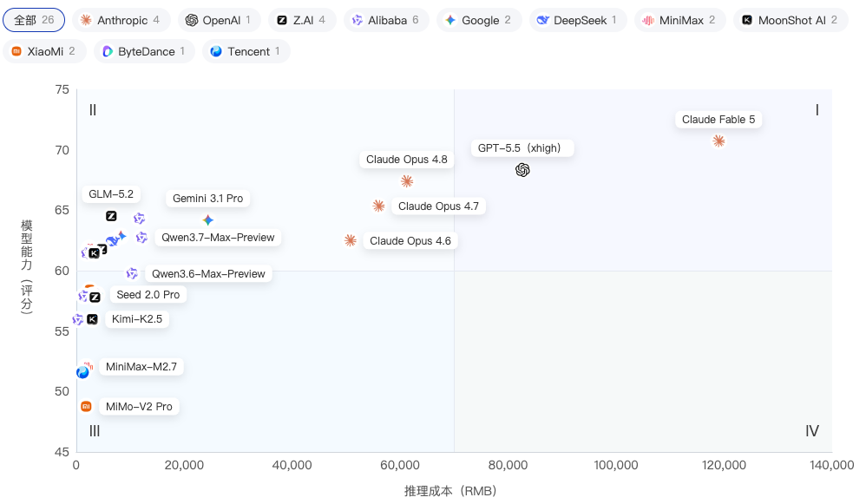866x504 pixels.
Task: Click the quadrant I label
Action: pos(817,110)
